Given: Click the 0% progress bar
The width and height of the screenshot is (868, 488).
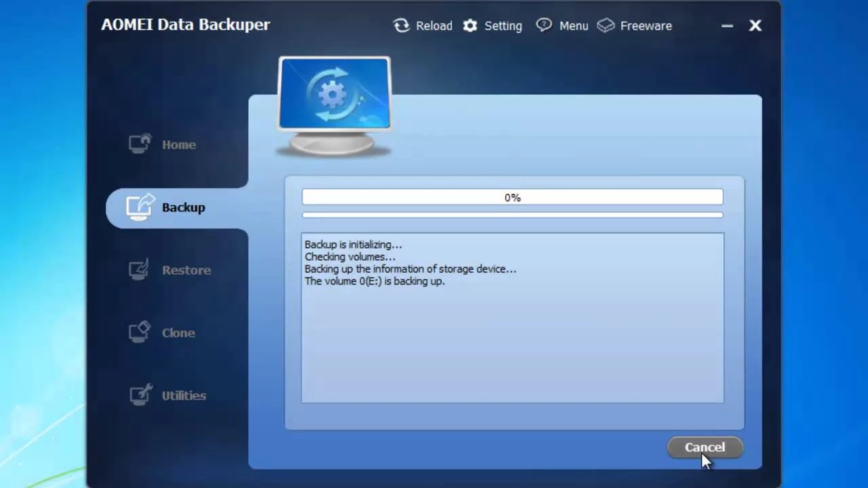Looking at the screenshot, I should (513, 197).
